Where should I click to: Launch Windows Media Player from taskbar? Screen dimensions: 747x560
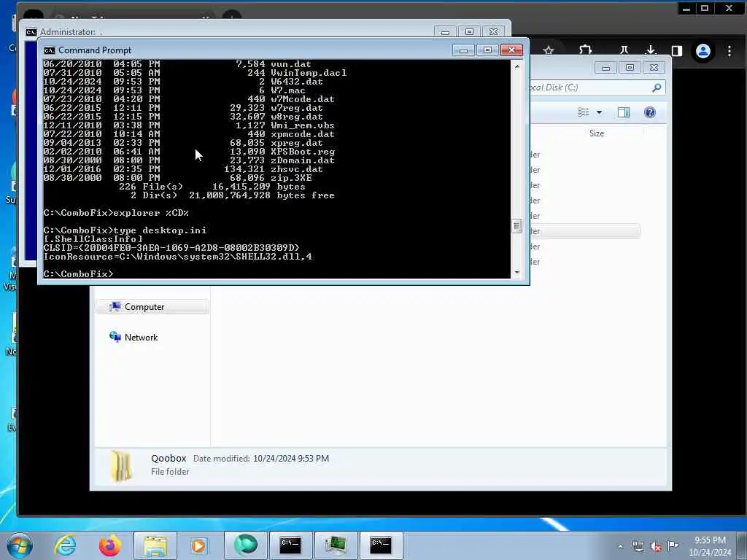pos(198,545)
